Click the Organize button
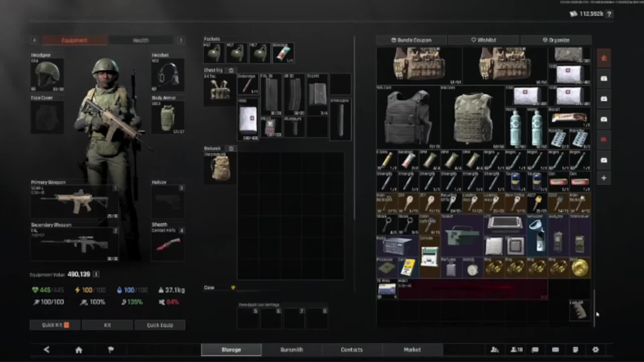 [x=556, y=40]
